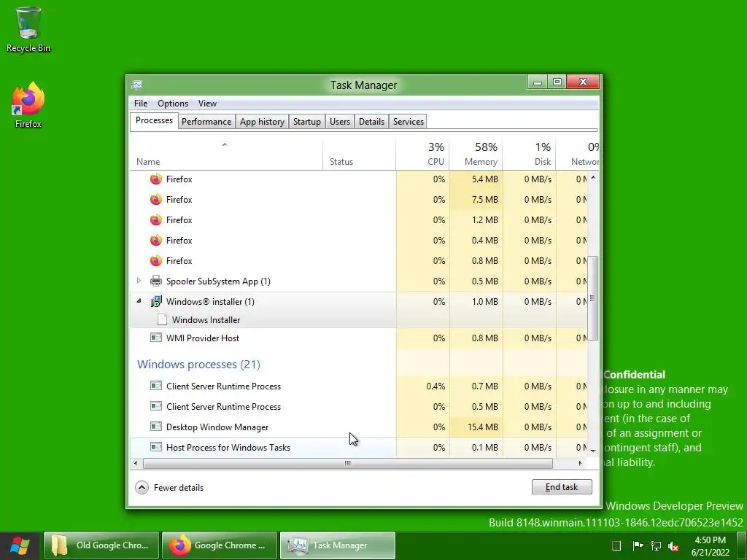The width and height of the screenshot is (747, 560).
Task: Select the Firefox process using 0.8 MB
Action: pos(357,261)
